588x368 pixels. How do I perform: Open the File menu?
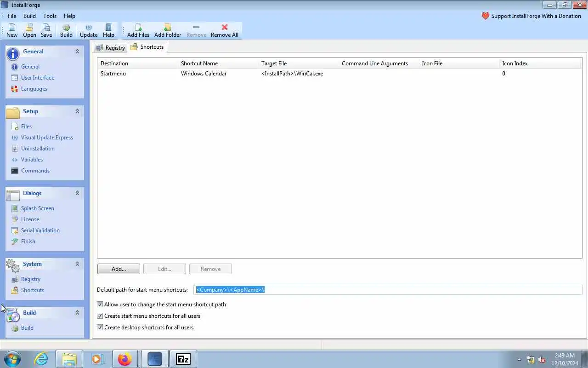click(x=12, y=16)
